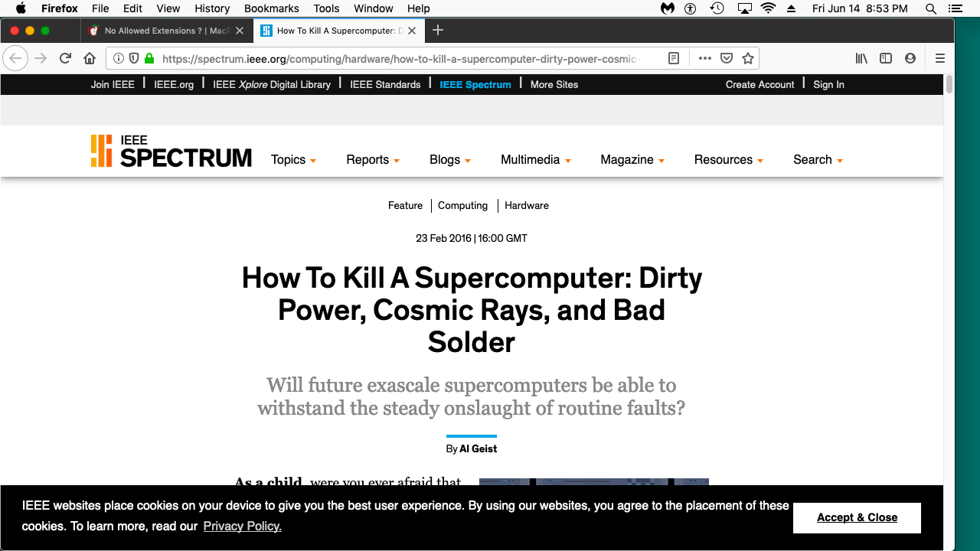
Task: Click the Join IEEE link
Action: click(113, 84)
